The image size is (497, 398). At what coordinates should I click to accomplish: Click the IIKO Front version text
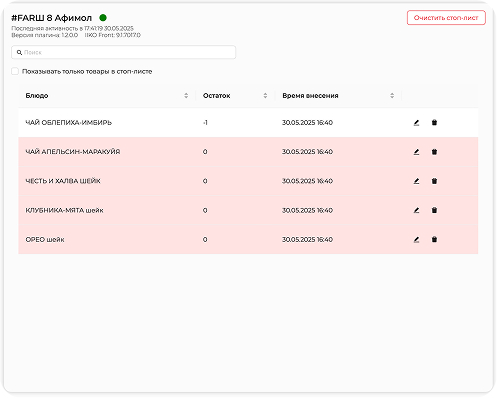click(x=112, y=35)
